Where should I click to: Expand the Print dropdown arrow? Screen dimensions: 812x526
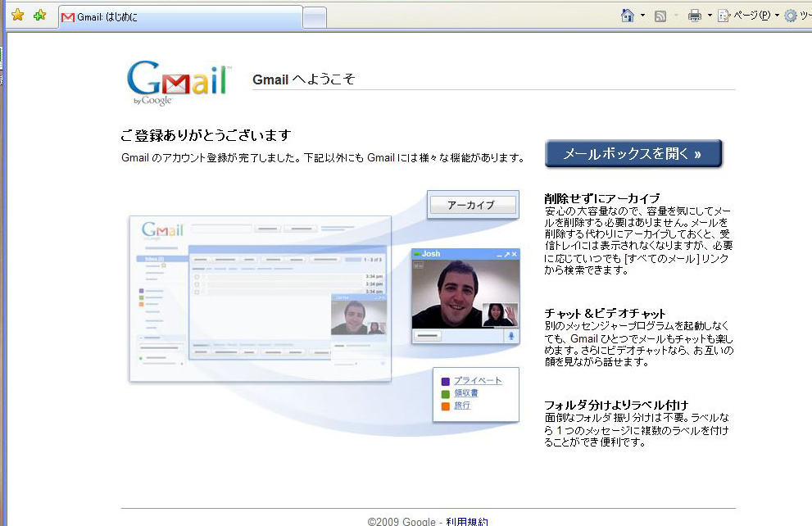pyautogui.click(x=710, y=16)
